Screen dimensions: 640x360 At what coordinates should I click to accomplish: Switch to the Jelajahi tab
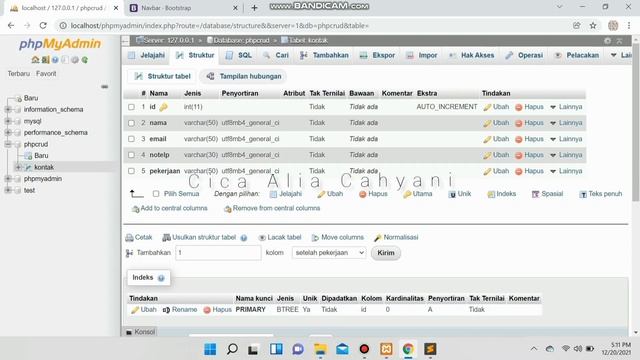click(x=146, y=56)
